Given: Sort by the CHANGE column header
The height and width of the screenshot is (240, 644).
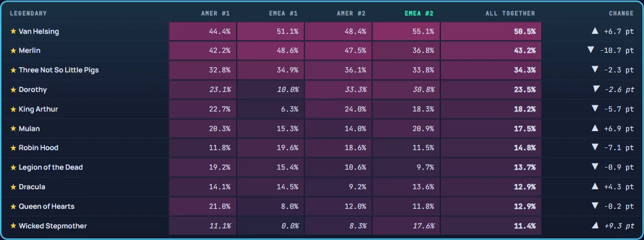Looking at the screenshot, I should click(621, 13).
